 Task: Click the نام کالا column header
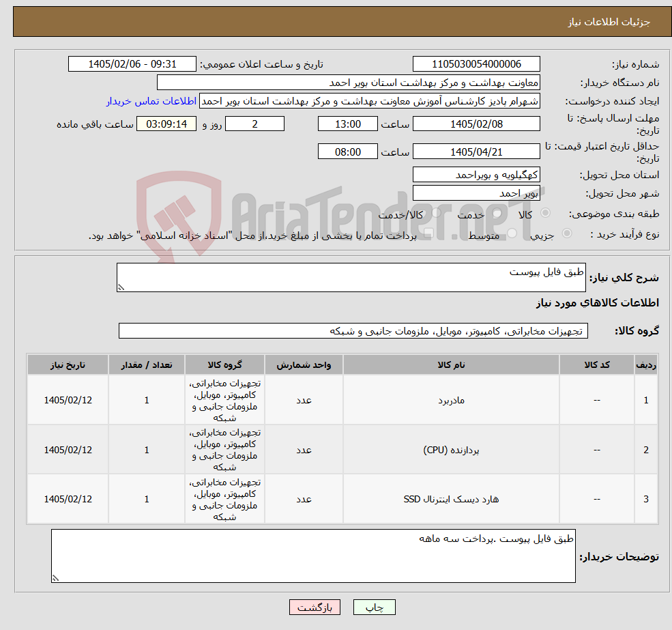click(x=451, y=364)
